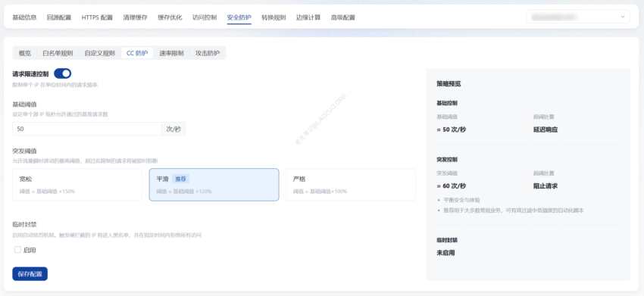Go to 清理缓存 tab
This screenshot has height=296, width=644.
coord(135,17)
